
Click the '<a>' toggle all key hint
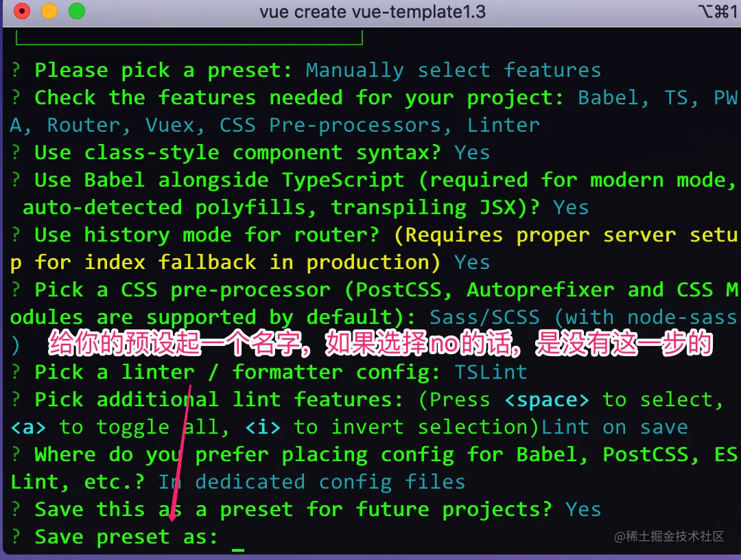[28, 428]
